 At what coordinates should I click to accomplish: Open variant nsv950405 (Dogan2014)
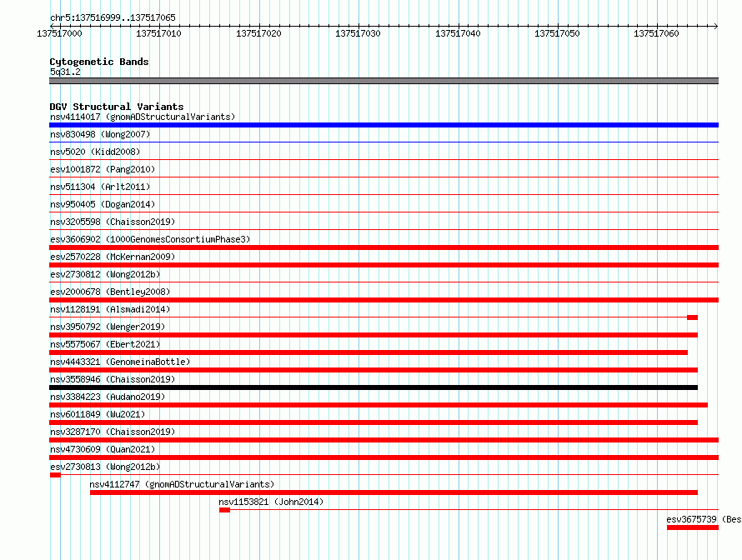click(x=103, y=204)
